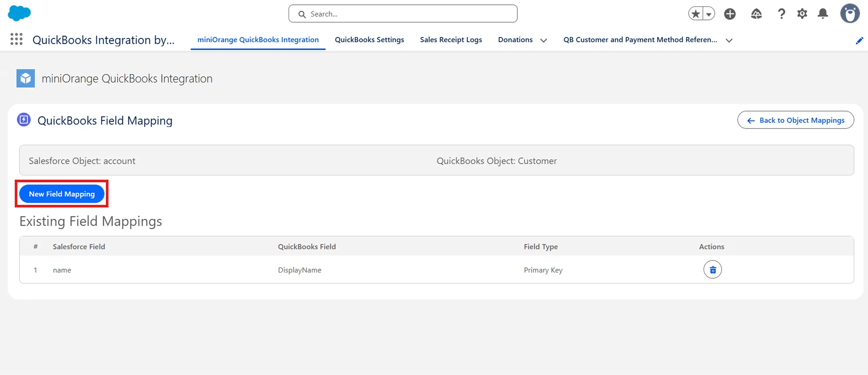Click the 'QuickBooks Integration by...' app name
This screenshot has width=868, height=375.
pyautogui.click(x=103, y=40)
